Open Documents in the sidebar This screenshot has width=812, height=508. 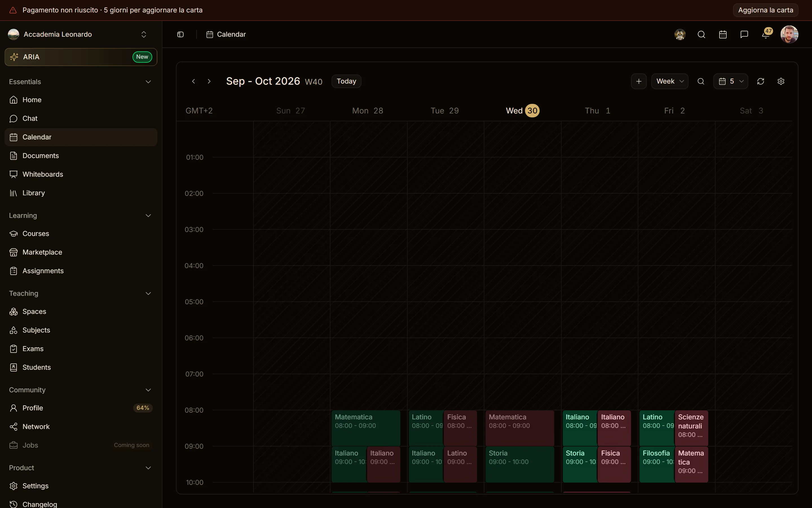point(81,156)
